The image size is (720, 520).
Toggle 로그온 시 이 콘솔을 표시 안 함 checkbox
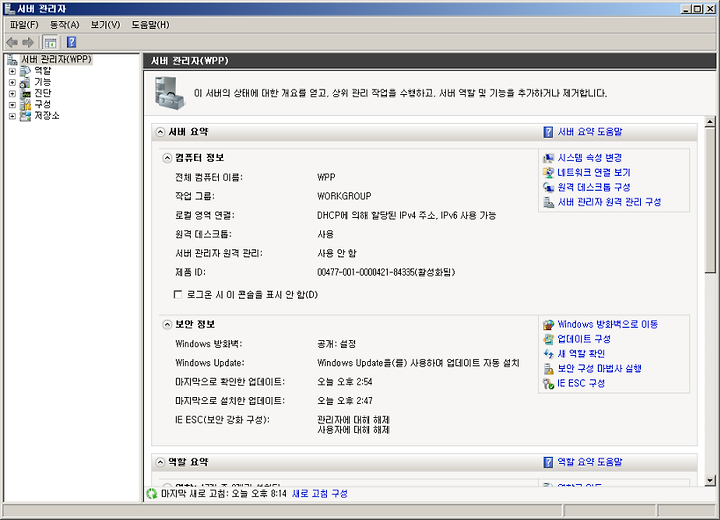tap(178, 294)
